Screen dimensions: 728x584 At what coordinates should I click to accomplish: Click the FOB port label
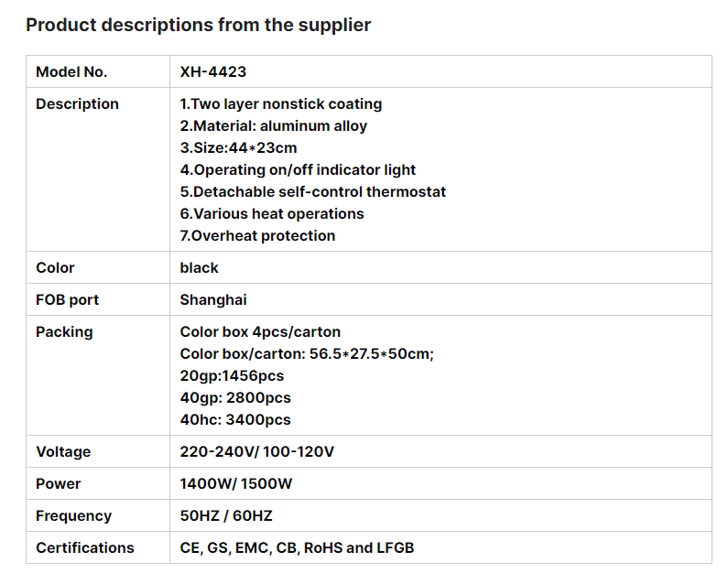point(68,300)
